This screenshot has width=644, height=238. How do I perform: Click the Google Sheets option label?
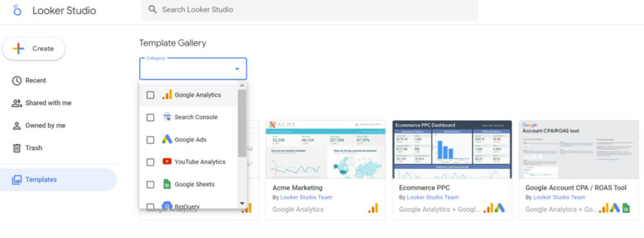(195, 184)
